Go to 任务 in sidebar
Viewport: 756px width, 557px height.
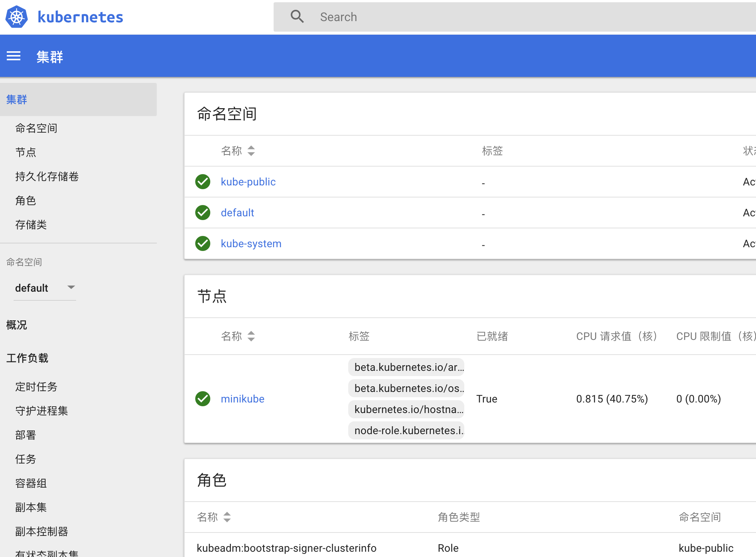pos(26,459)
